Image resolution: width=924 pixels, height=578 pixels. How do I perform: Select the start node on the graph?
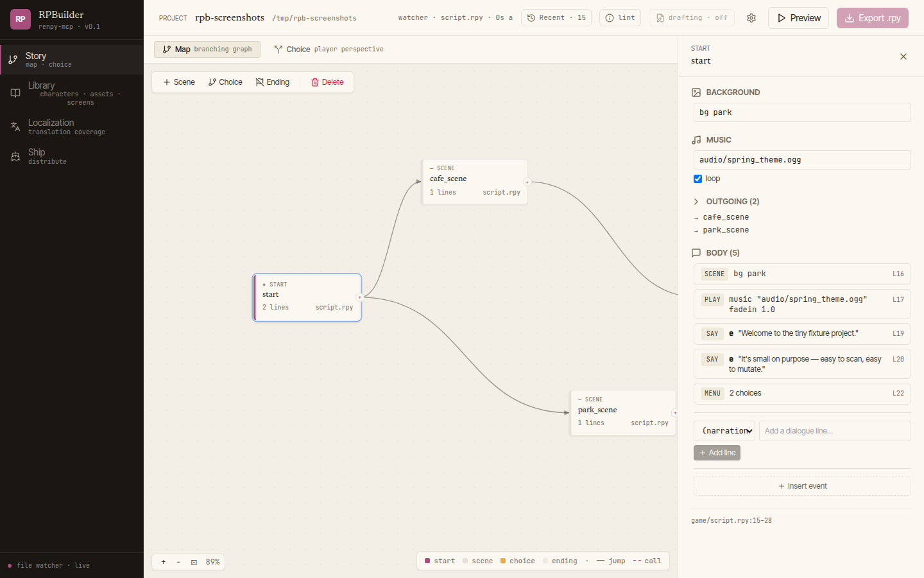(307, 297)
